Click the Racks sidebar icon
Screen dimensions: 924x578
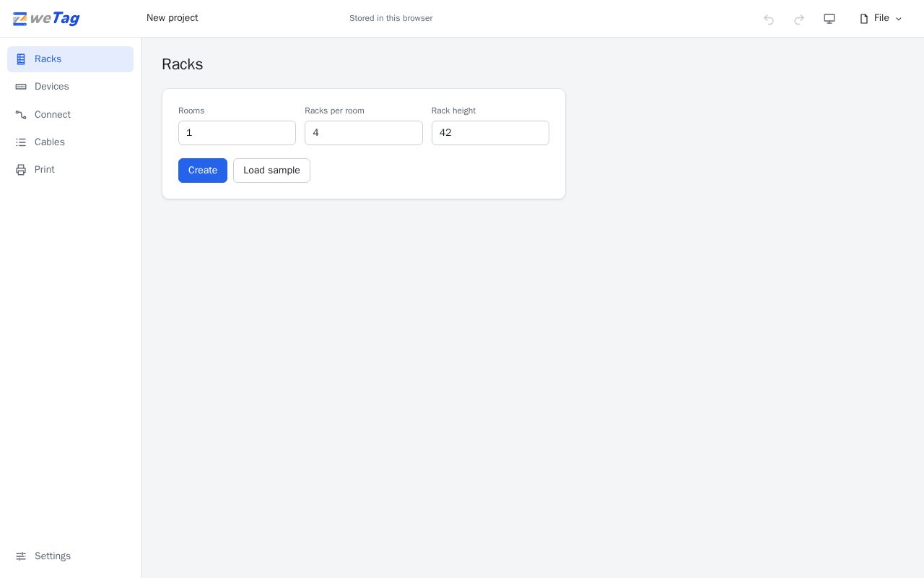(21, 59)
